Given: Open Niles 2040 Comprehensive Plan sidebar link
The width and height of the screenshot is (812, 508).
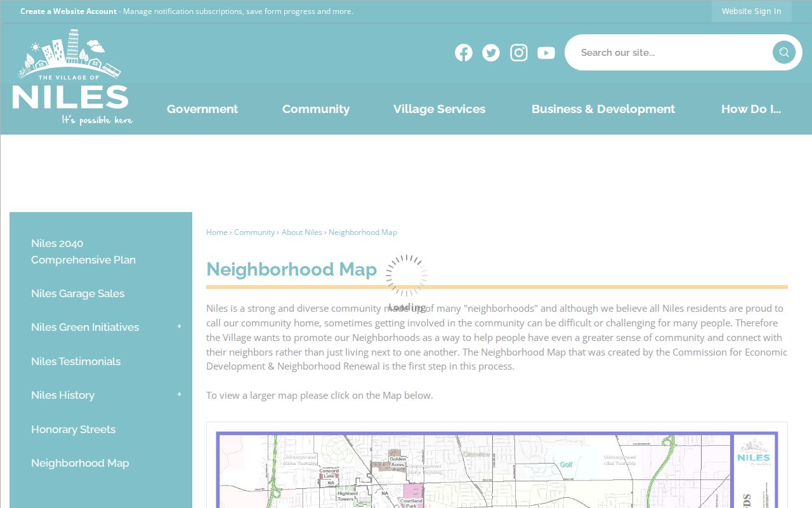Looking at the screenshot, I should click(83, 251).
